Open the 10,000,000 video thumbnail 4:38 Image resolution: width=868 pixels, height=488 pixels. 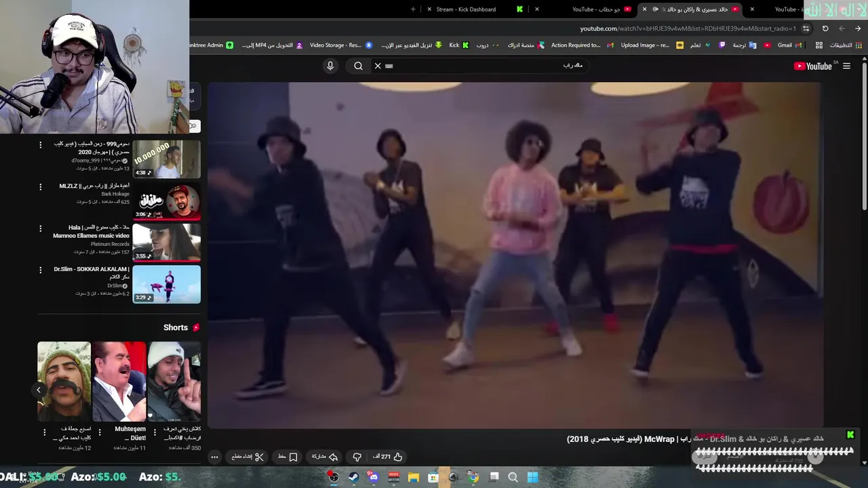pyautogui.click(x=166, y=159)
